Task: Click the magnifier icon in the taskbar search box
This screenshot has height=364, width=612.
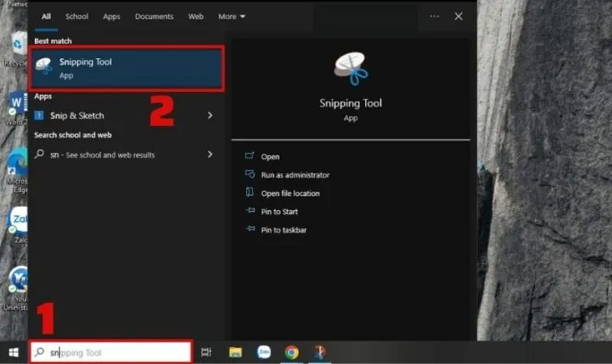Action: (39, 352)
